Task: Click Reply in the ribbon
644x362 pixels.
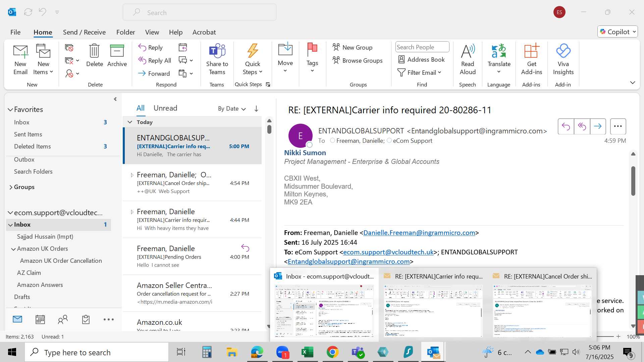Action: [x=151, y=48]
